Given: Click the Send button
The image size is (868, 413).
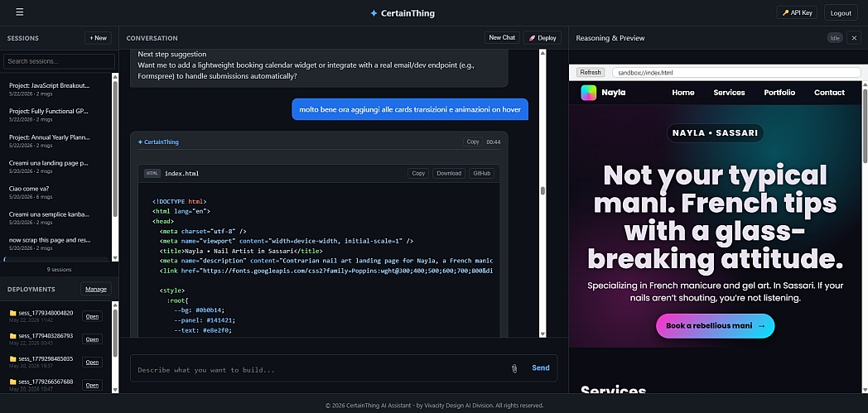Looking at the screenshot, I should pyautogui.click(x=541, y=367).
